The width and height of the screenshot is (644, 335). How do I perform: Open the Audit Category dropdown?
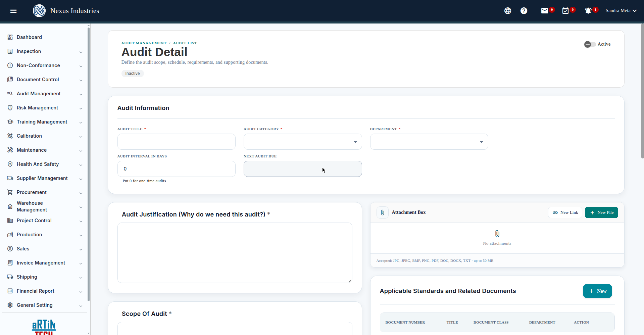pyautogui.click(x=303, y=142)
